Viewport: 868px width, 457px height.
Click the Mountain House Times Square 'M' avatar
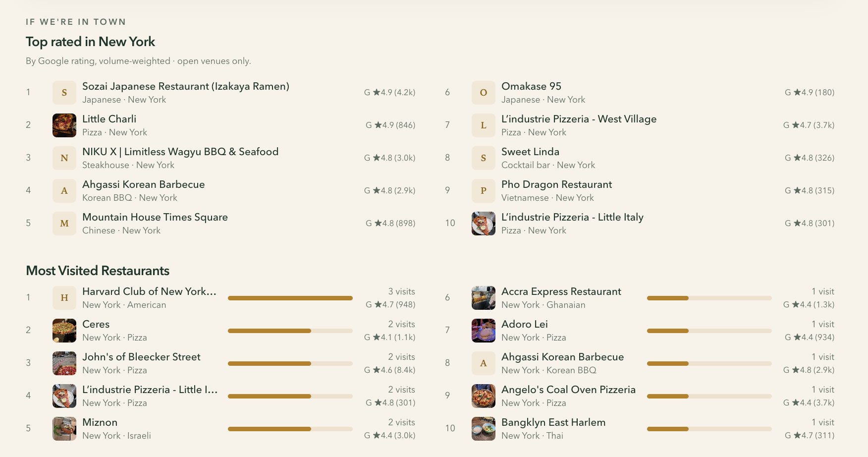(64, 224)
